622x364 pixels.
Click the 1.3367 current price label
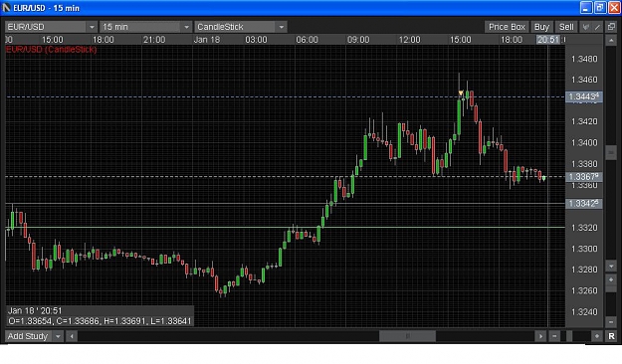click(583, 176)
